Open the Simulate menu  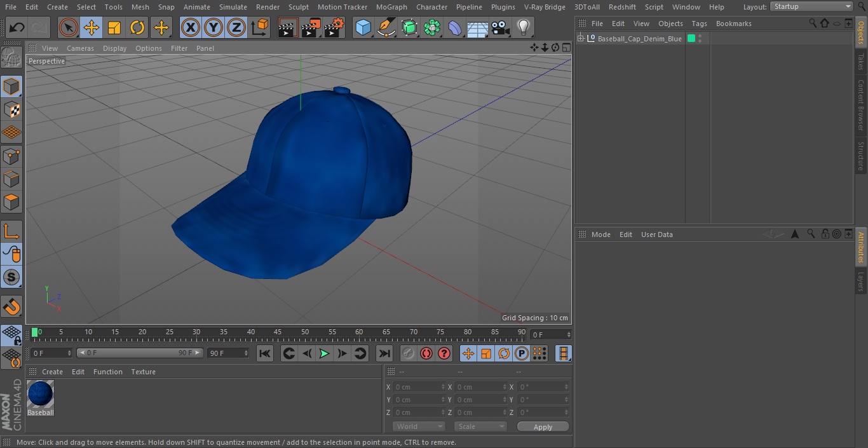pyautogui.click(x=233, y=7)
